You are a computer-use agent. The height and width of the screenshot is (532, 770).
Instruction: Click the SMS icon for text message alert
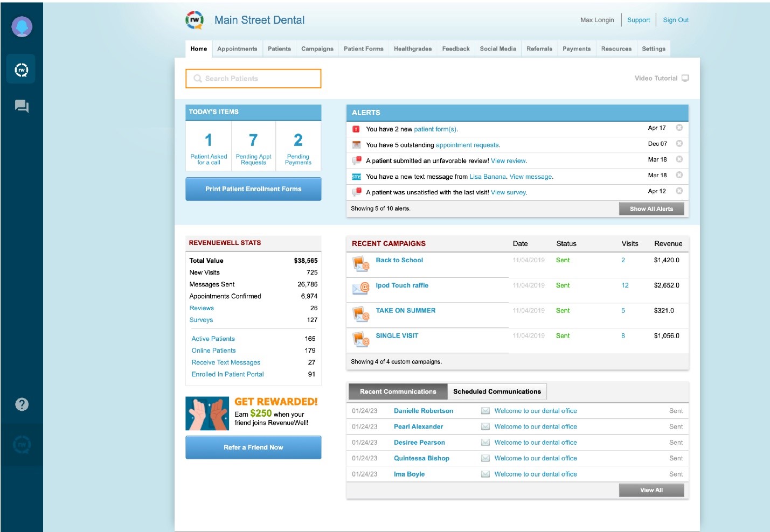[356, 177]
